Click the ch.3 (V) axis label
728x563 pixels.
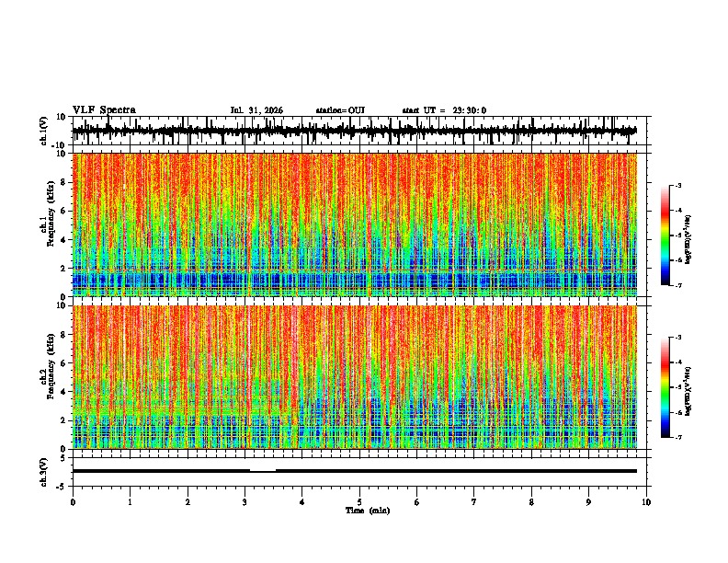coord(44,472)
